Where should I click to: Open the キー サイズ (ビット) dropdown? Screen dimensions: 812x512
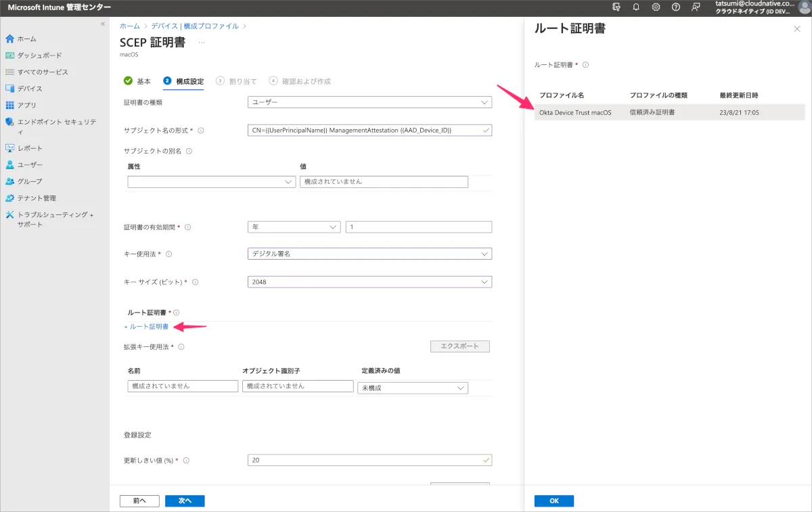[369, 282]
